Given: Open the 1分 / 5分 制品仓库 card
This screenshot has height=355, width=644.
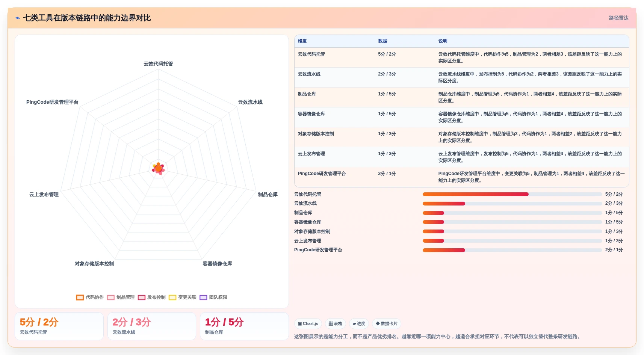Looking at the screenshot, I should point(244,326).
